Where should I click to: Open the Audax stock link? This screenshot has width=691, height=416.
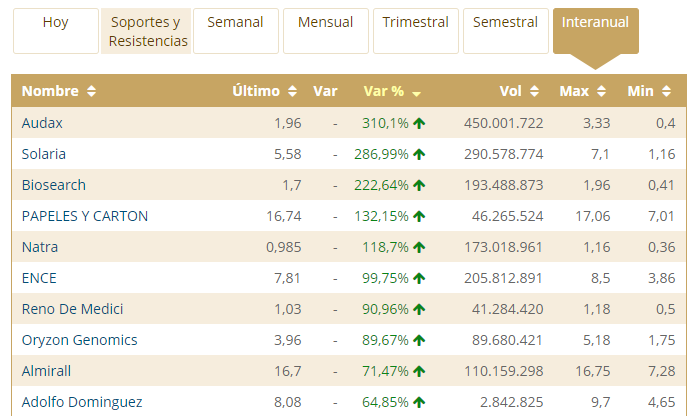[x=42, y=123]
